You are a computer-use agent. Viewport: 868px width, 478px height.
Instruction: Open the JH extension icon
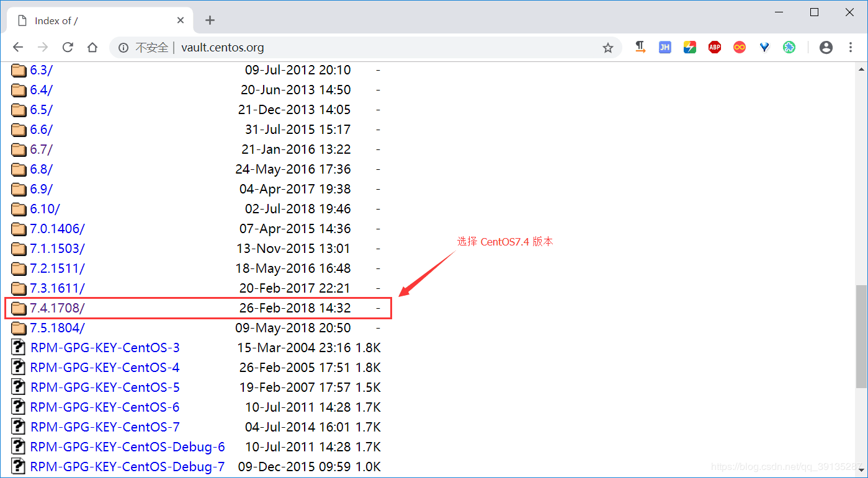pyautogui.click(x=665, y=47)
